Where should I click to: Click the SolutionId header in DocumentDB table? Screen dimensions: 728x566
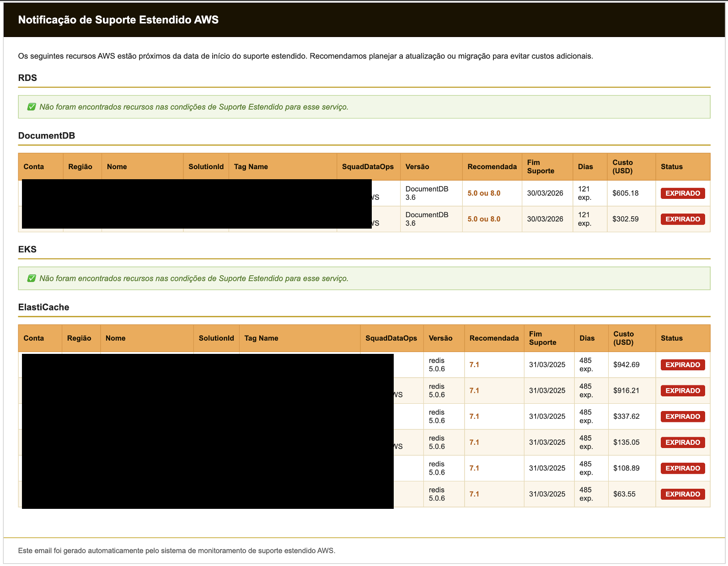coord(206,167)
